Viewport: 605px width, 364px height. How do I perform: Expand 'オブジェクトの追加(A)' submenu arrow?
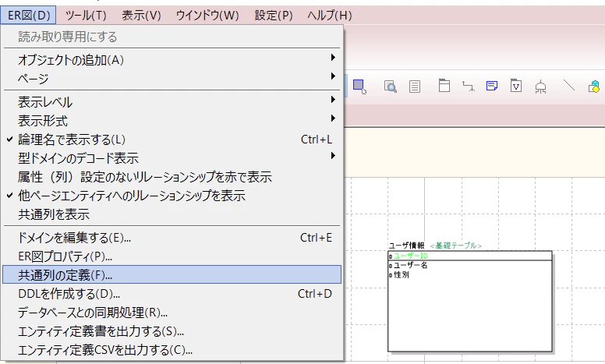pyautogui.click(x=333, y=58)
